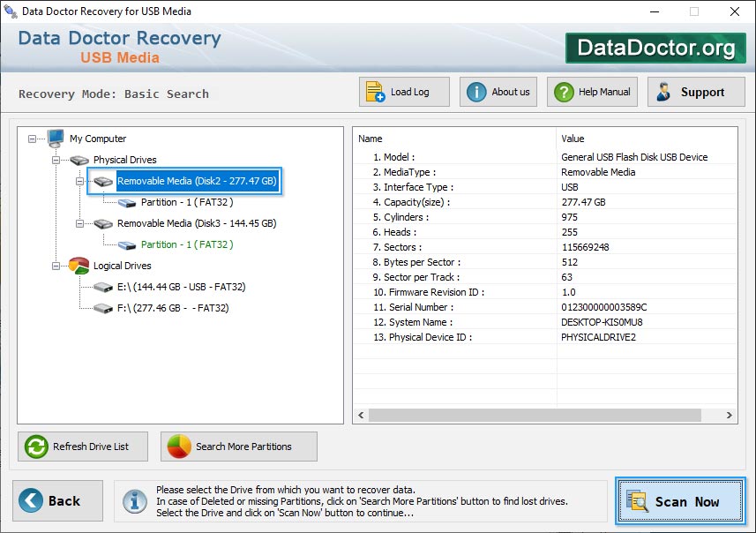Click the Help Manual question mark icon
Screen dimensions: 756x533
[x=564, y=92]
